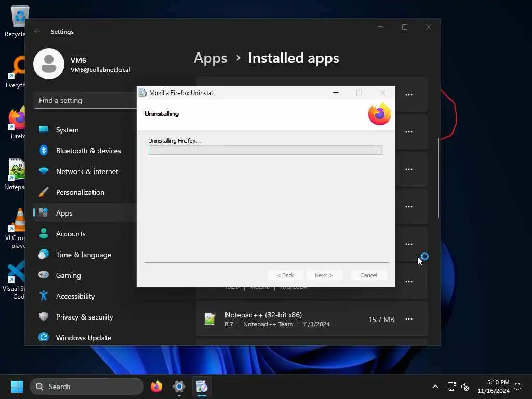Screen dimensions: 532x399
Task: Click the Back button in the uninstaller
Action: click(x=285, y=275)
